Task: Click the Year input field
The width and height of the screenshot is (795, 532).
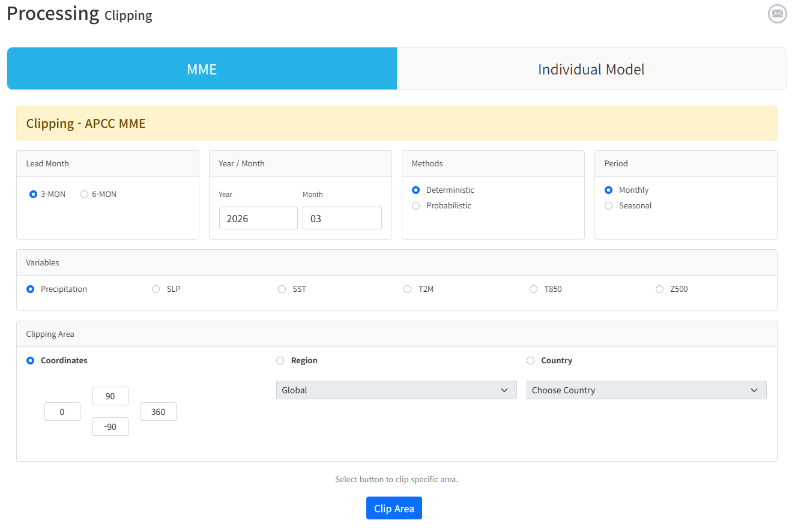Action: (x=258, y=219)
